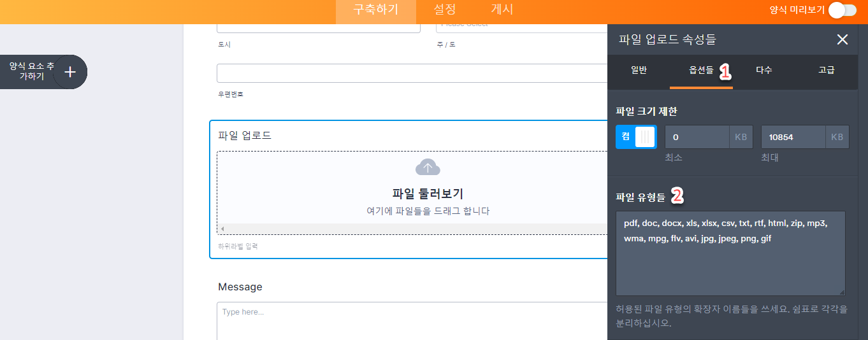Viewport: 868px width, 340px height.
Task: Switch to the 고급 properties tab
Action: coord(827,70)
